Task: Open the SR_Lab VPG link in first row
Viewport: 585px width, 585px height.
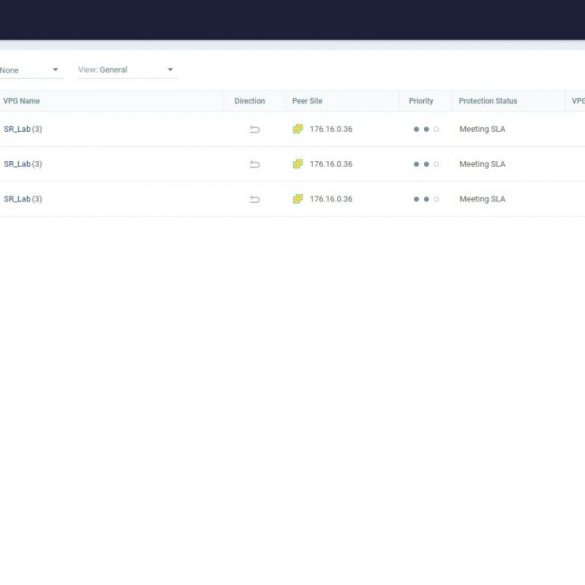Action: [x=17, y=129]
